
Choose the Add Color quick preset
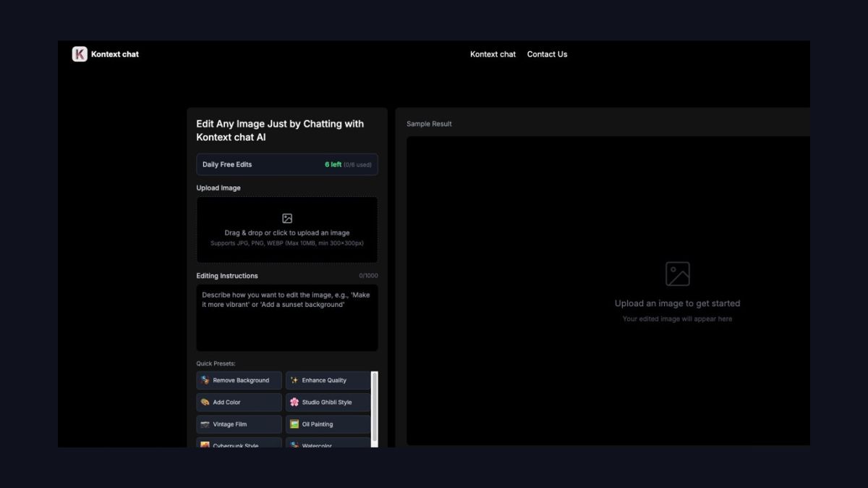239,402
